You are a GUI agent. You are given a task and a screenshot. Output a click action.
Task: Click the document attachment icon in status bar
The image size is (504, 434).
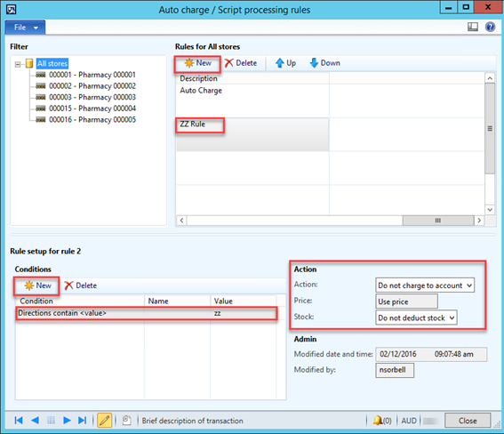127,420
